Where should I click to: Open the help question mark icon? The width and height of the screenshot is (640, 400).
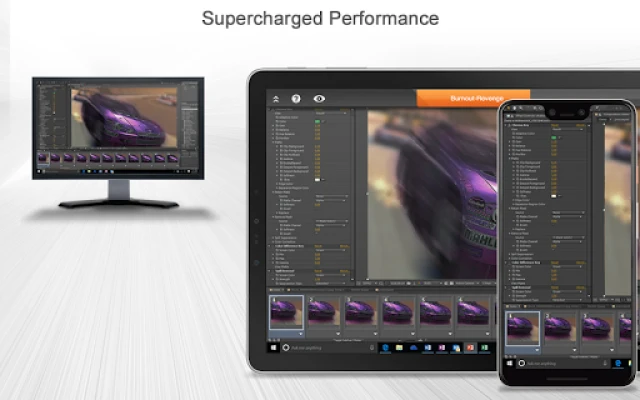(296, 99)
